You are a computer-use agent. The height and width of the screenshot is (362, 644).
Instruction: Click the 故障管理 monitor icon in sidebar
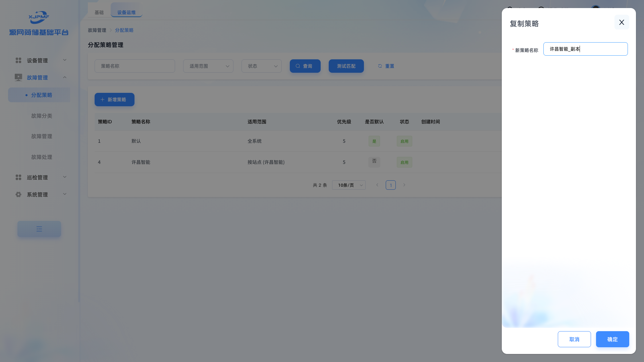click(x=18, y=77)
